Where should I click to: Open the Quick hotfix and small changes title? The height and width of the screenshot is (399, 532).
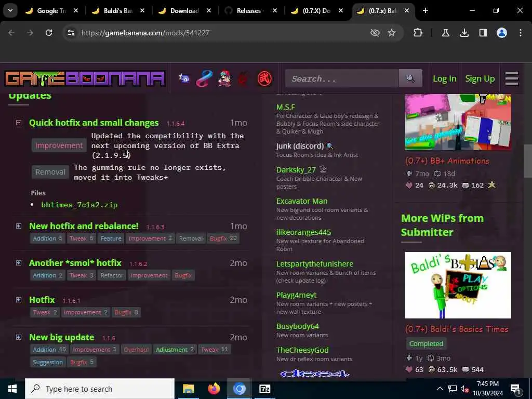coord(94,123)
